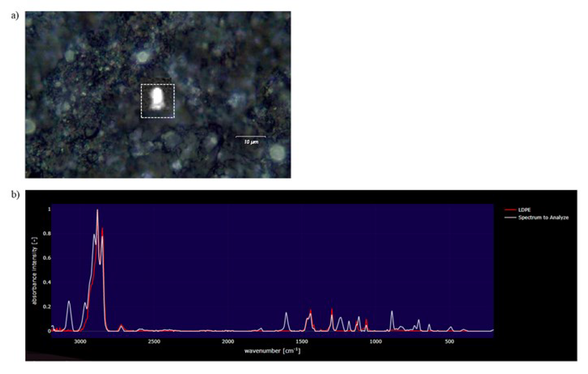Image resolution: width=588 pixels, height=374 pixels.
Task: Click the dashed selection box's top-left corner
Action: tap(141, 85)
